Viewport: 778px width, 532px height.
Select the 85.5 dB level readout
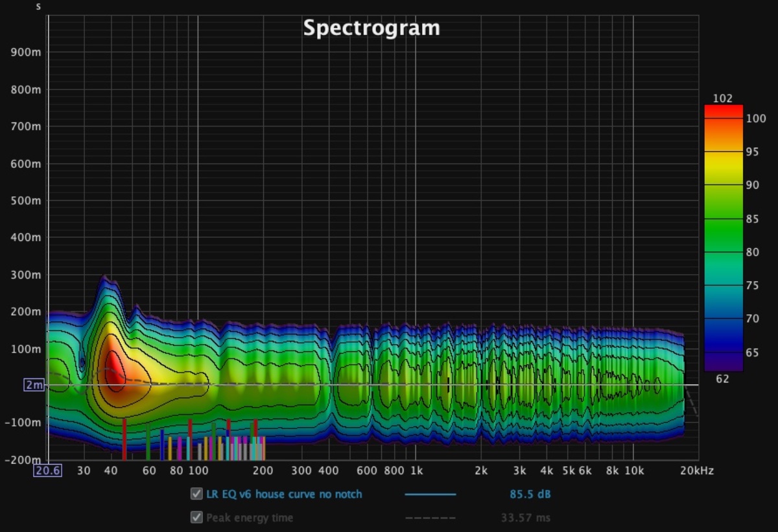(530, 494)
